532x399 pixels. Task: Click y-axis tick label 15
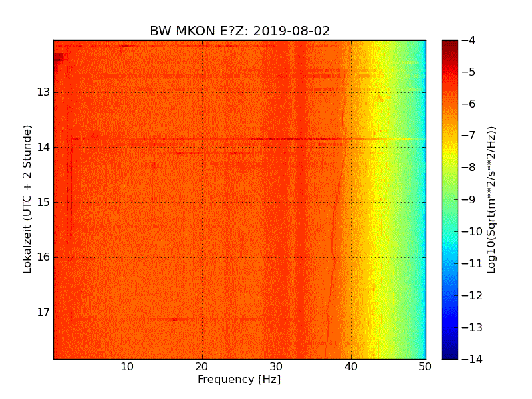43,203
